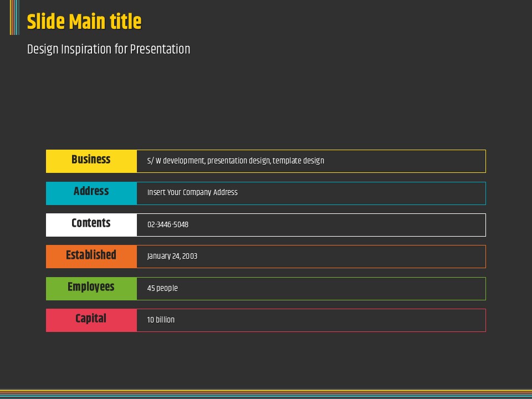Select the "template design" phrase in Business row
Screen dimensions: 532x399
pos(298,161)
